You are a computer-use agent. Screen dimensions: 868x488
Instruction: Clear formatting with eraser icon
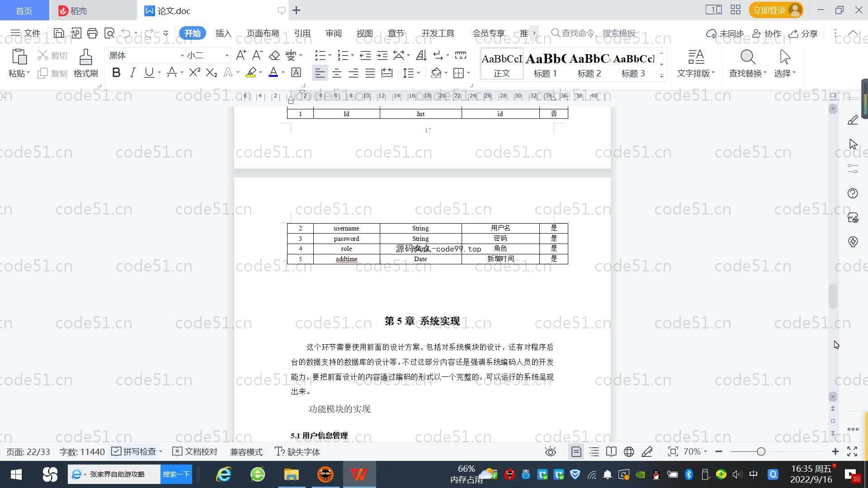click(x=274, y=55)
